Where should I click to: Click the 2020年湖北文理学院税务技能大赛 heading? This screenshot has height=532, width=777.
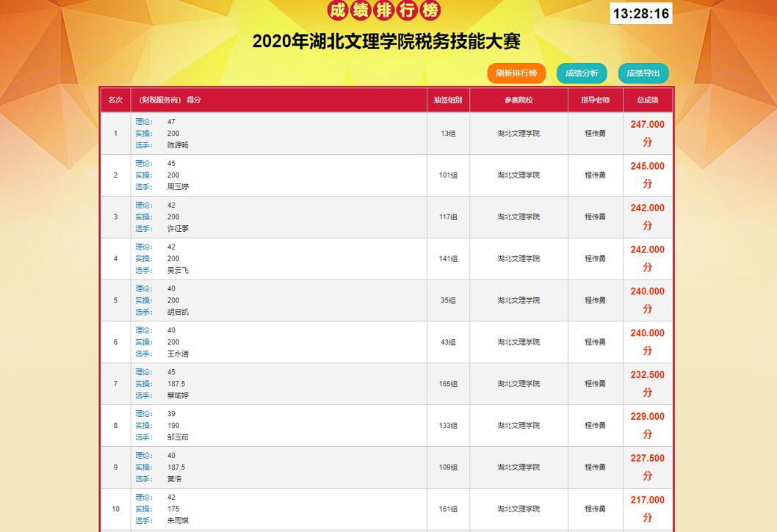point(386,42)
